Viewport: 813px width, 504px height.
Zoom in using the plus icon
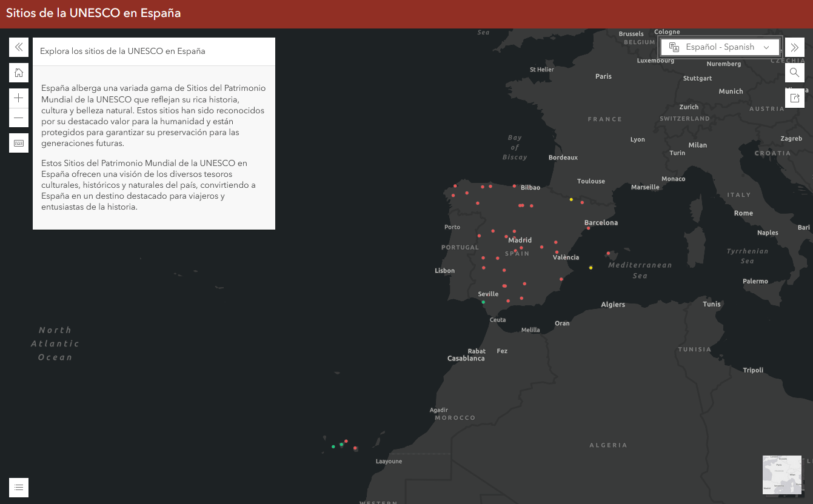[18, 97]
